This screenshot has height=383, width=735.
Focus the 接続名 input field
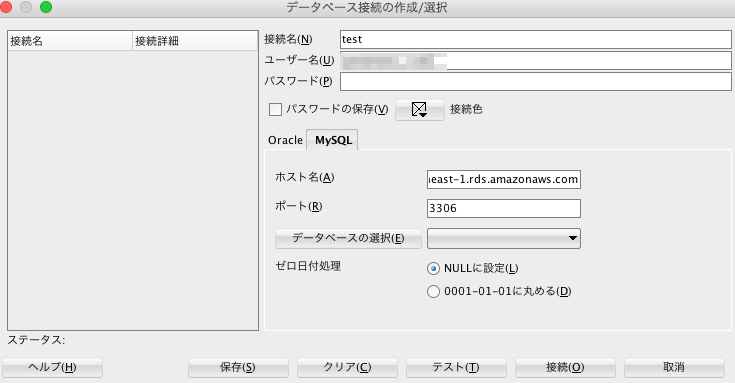click(535, 39)
